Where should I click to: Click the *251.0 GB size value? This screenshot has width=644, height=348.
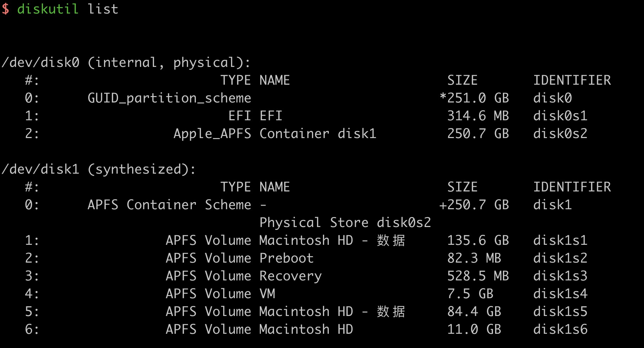click(474, 98)
